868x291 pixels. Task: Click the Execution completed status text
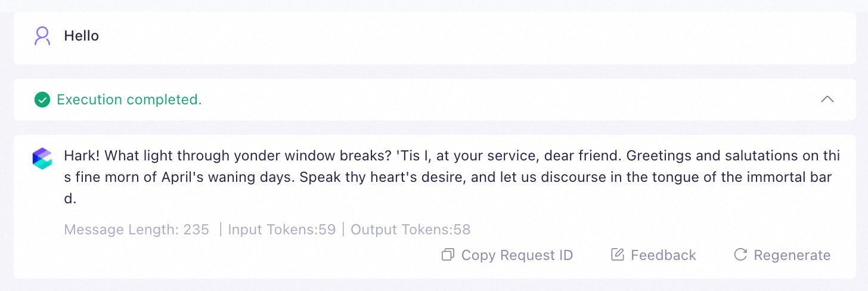pyautogui.click(x=129, y=100)
